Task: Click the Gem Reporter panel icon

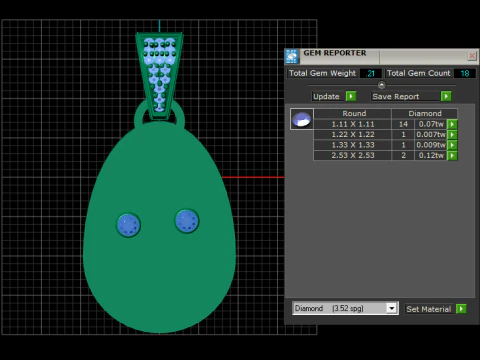Action: click(292, 56)
